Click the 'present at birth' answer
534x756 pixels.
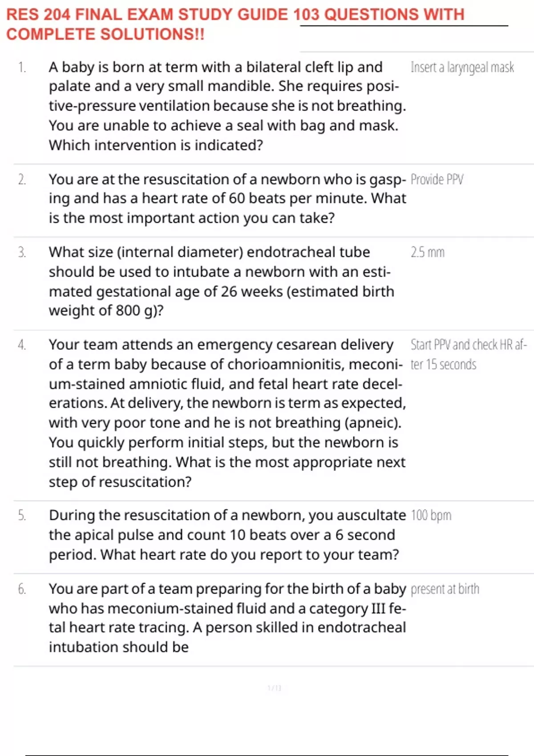click(445, 589)
